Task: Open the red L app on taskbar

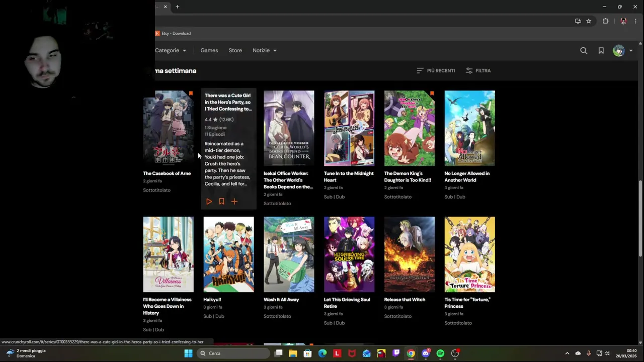Action: click(x=337, y=353)
